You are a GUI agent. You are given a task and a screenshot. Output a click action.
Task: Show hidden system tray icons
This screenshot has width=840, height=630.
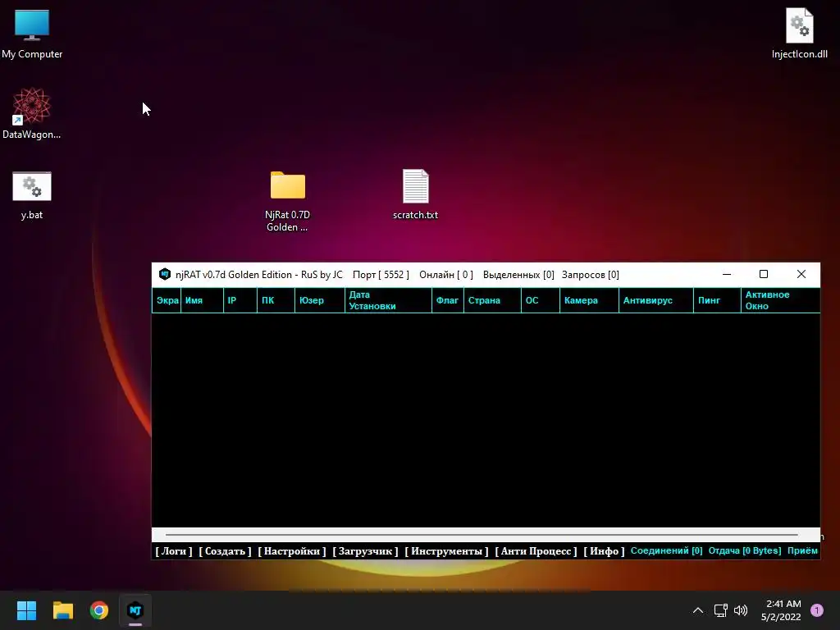(697, 610)
